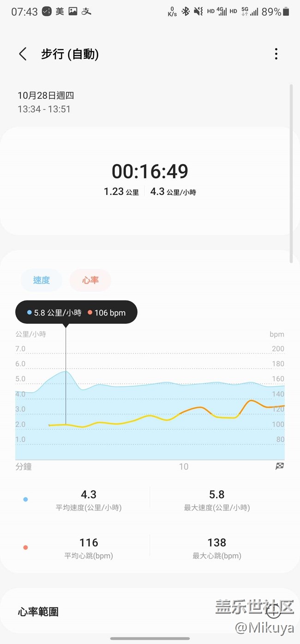Toggle the 速度 speed chart chip
This screenshot has width=300, height=644.
click(x=42, y=280)
